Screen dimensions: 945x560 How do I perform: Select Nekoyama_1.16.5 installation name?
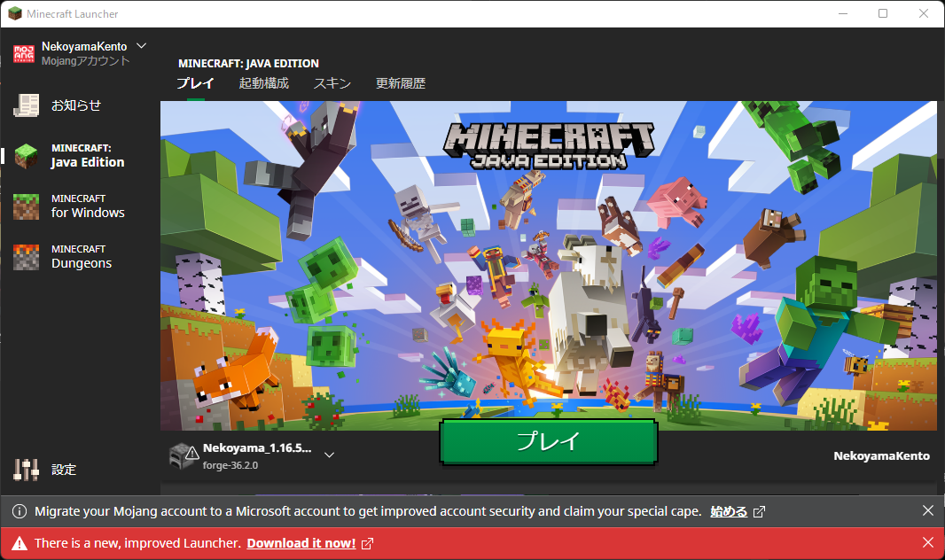[257, 448]
